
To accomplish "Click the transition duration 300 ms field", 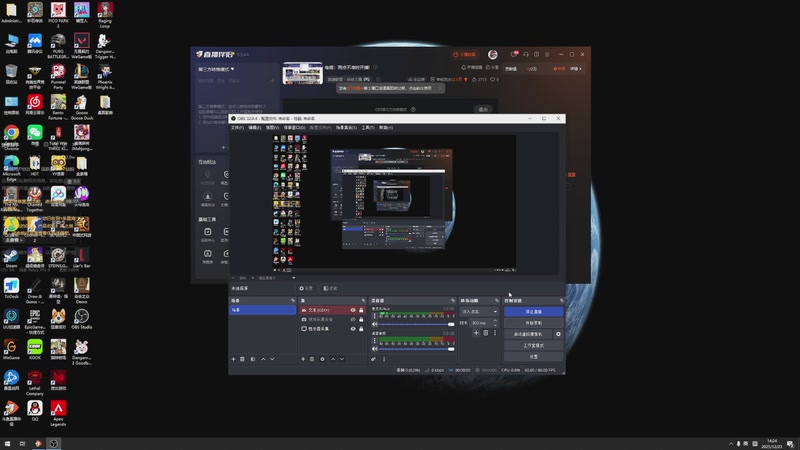I will [481, 323].
